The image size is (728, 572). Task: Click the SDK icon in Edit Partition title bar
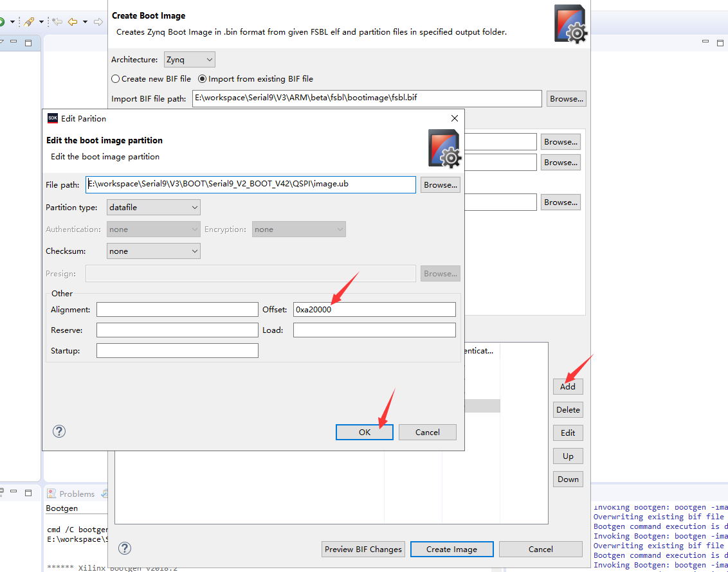53,118
